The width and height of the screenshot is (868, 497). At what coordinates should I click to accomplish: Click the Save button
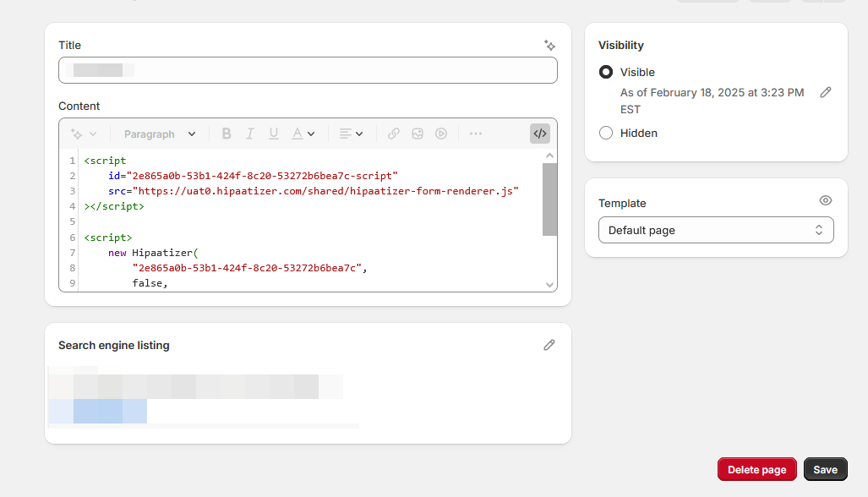[x=826, y=469]
